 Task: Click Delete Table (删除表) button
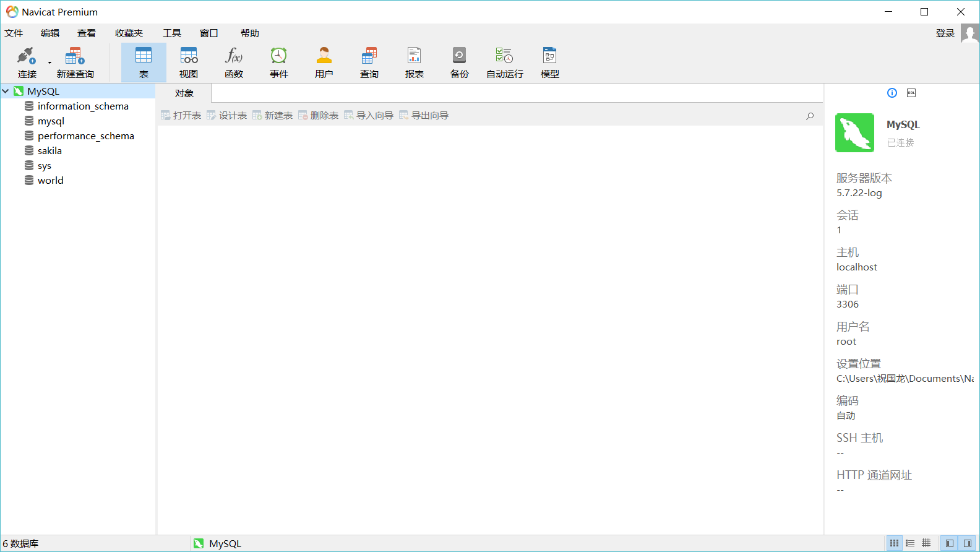click(319, 115)
